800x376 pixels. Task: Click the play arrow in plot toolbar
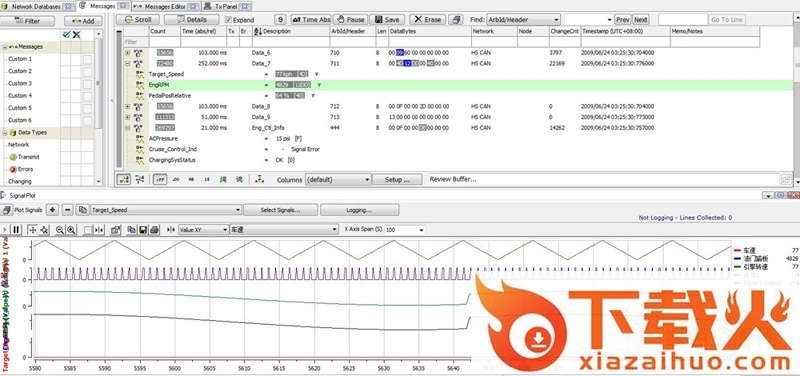coord(5,230)
